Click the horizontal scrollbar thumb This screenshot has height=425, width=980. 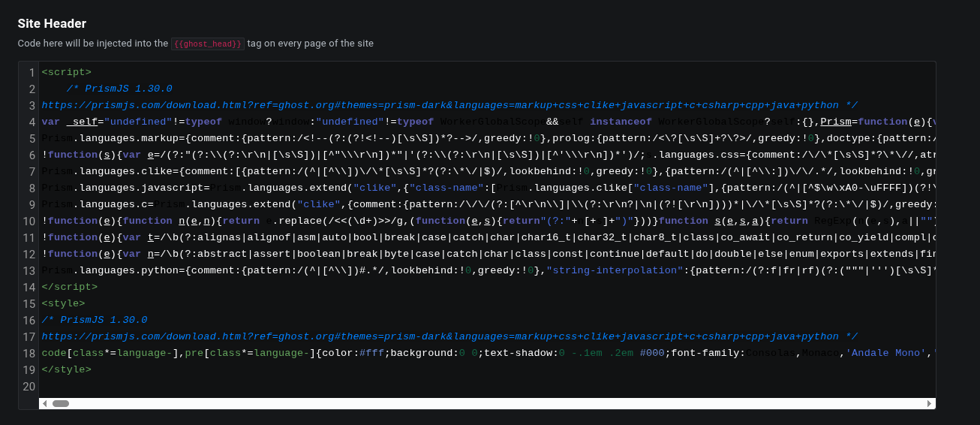pos(61,403)
